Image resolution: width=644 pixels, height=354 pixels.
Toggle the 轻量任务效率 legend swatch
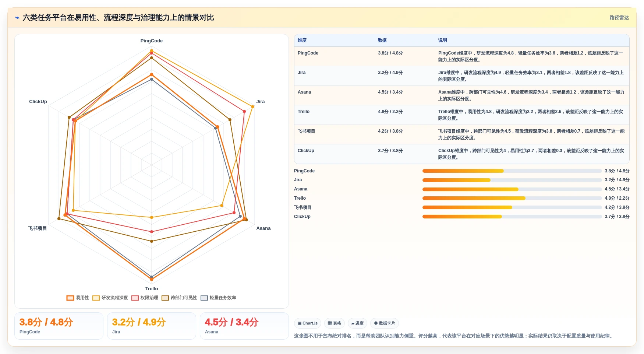coord(204,298)
